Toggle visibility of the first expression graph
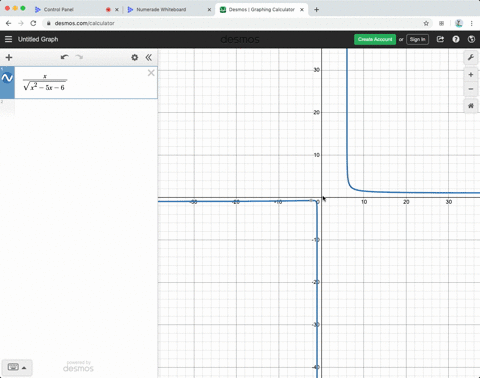Image resolution: width=480 pixels, height=378 pixels. point(7,78)
